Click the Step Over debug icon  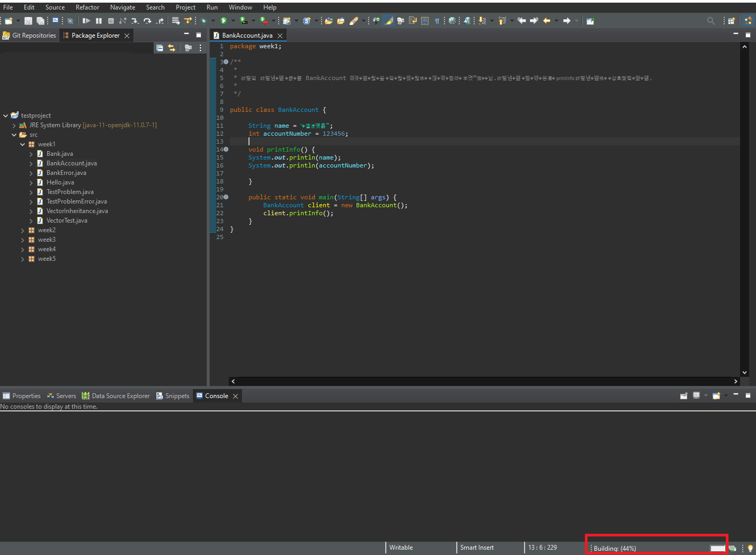[x=147, y=21]
